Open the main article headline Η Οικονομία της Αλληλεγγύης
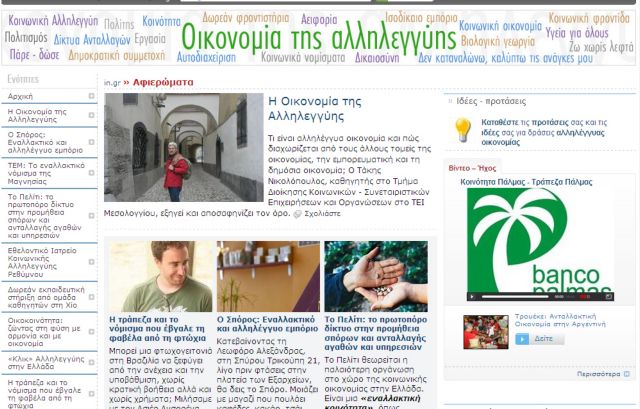The height and width of the screenshot is (409, 640). [x=315, y=109]
